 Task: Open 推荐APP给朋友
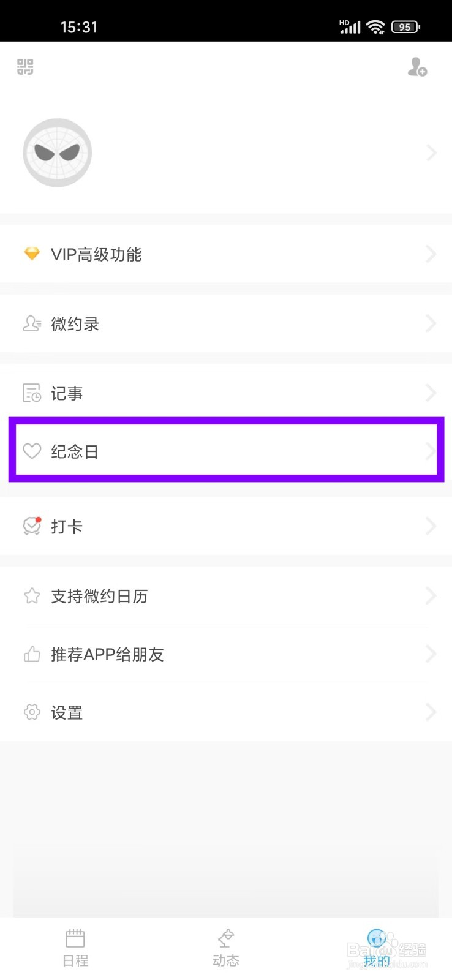[x=226, y=654]
